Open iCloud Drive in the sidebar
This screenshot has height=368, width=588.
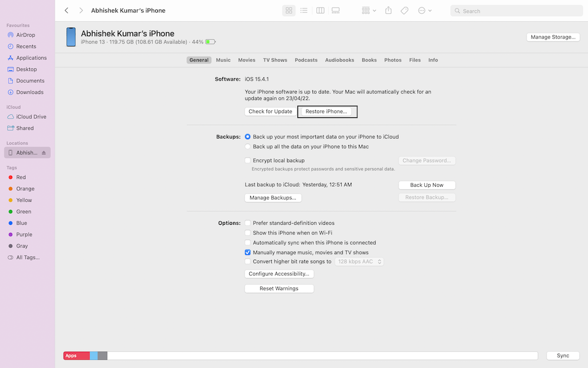31,117
